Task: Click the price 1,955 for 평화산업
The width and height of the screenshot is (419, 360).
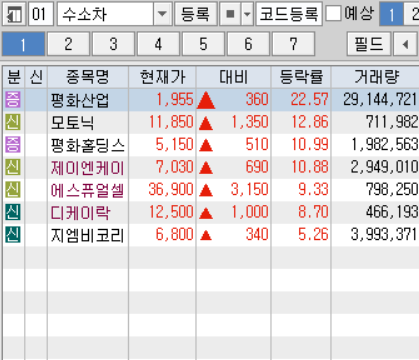Action: [x=175, y=100]
